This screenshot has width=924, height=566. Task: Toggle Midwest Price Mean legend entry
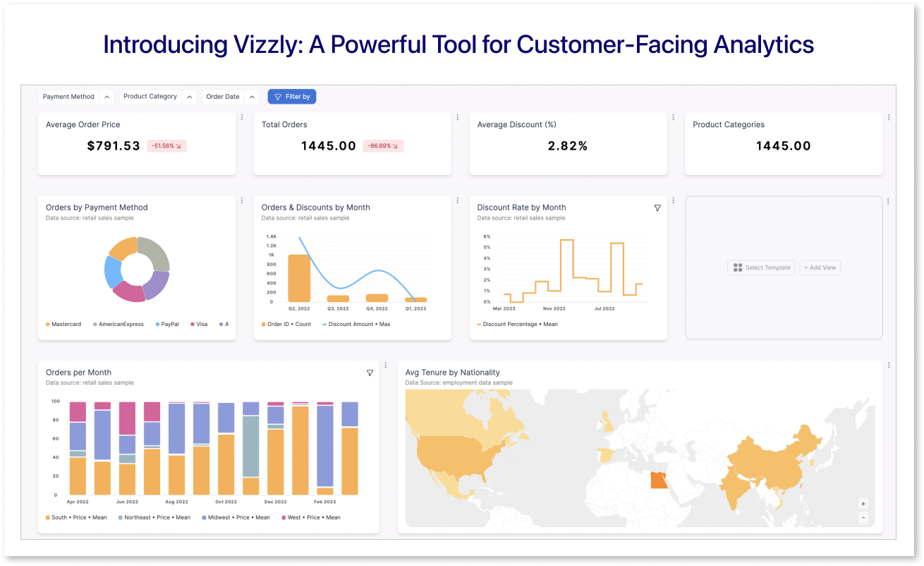click(x=236, y=517)
